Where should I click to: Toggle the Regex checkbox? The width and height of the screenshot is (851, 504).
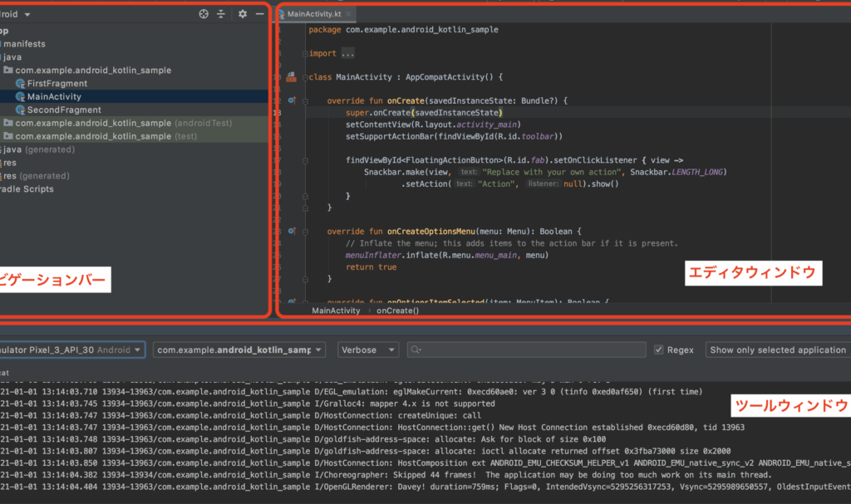click(659, 350)
